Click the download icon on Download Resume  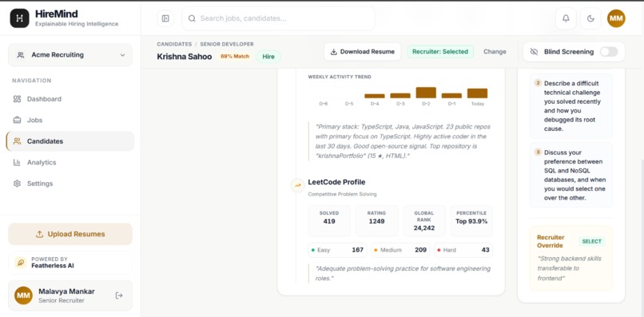334,52
